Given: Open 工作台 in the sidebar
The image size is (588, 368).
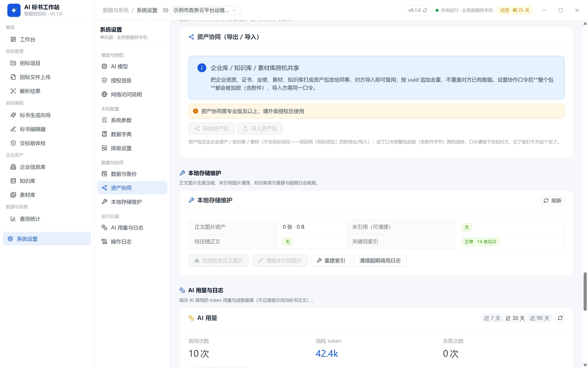Looking at the screenshot, I should [47, 39].
